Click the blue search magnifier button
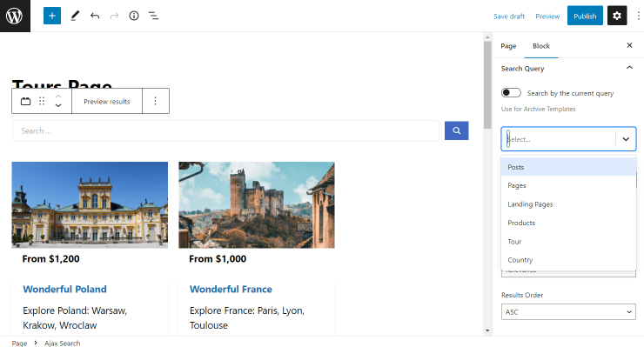This screenshot has height=347, width=644. point(456,130)
